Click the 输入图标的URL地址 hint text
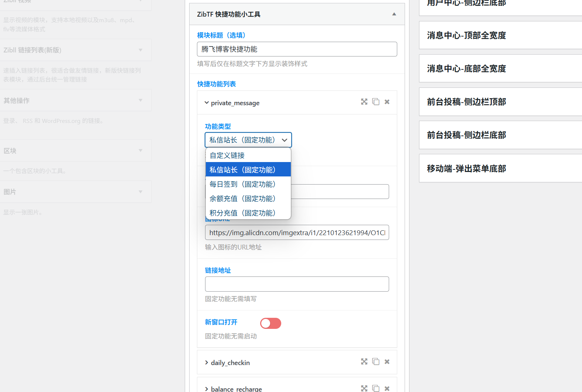The height and width of the screenshot is (392, 582). tap(233, 247)
